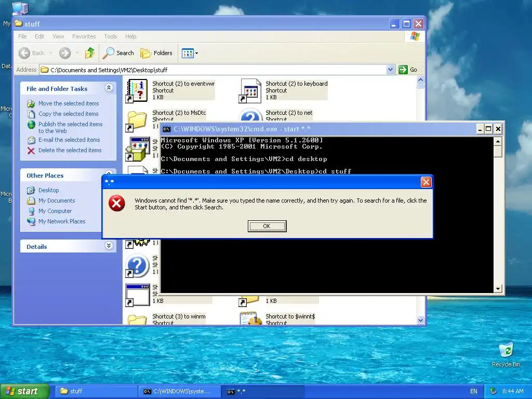Go up one folder level

(90, 53)
